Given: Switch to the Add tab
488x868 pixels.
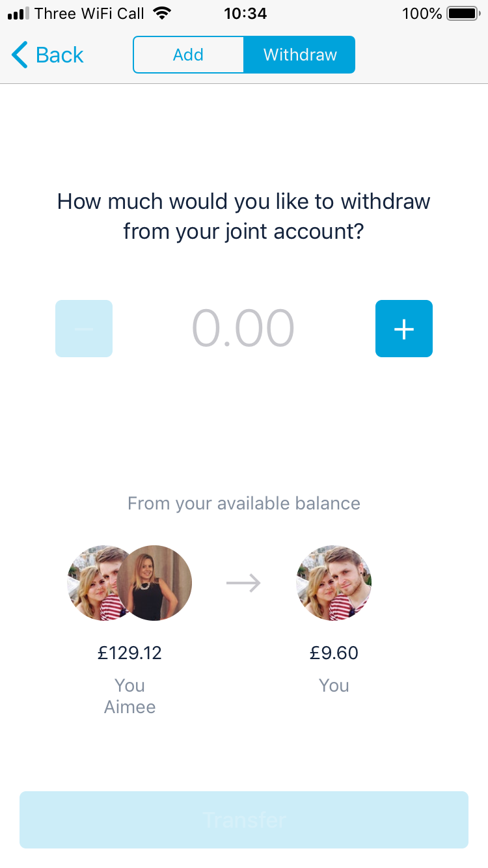Looking at the screenshot, I should pyautogui.click(x=188, y=55).
